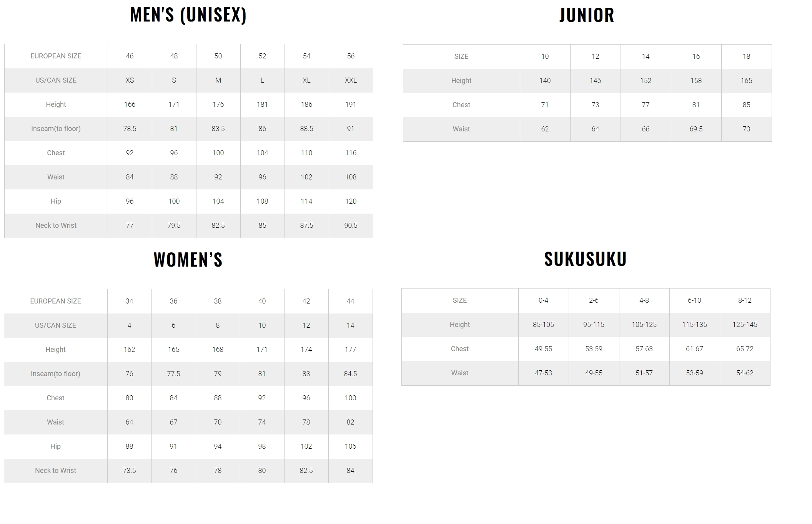Click the XXL cell in men's chart
The height and width of the screenshot is (524, 812).
351,80
